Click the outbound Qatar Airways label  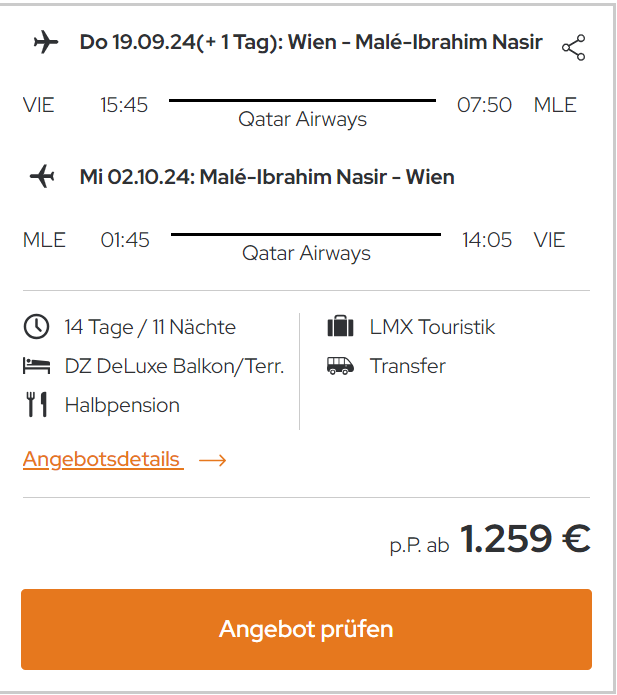point(303,119)
